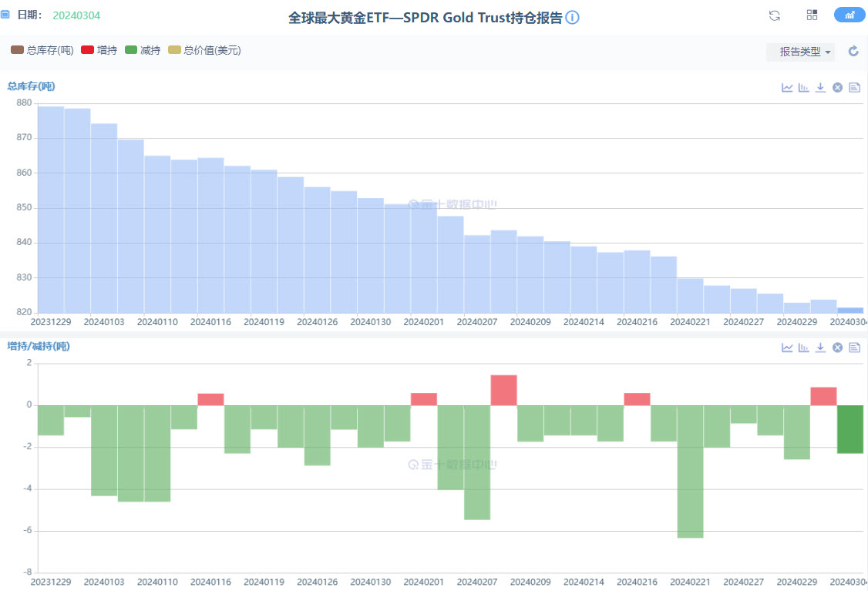Click the blue chart view button
Screen dimensions: 868x591
pos(849,15)
